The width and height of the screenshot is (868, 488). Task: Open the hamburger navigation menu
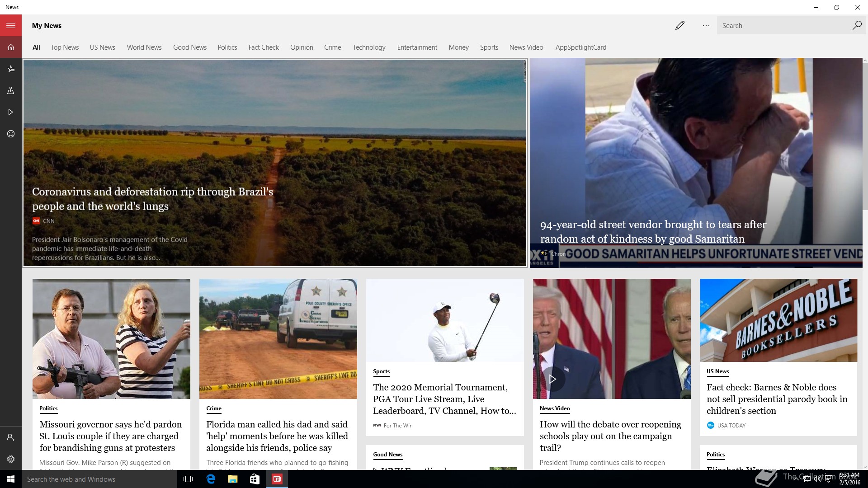tap(11, 25)
